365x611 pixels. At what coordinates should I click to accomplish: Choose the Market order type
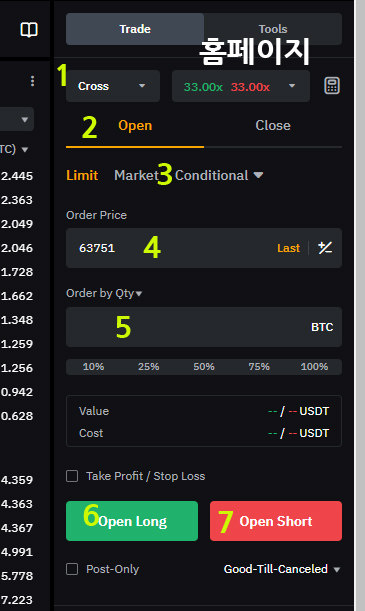[x=136, y=175]
